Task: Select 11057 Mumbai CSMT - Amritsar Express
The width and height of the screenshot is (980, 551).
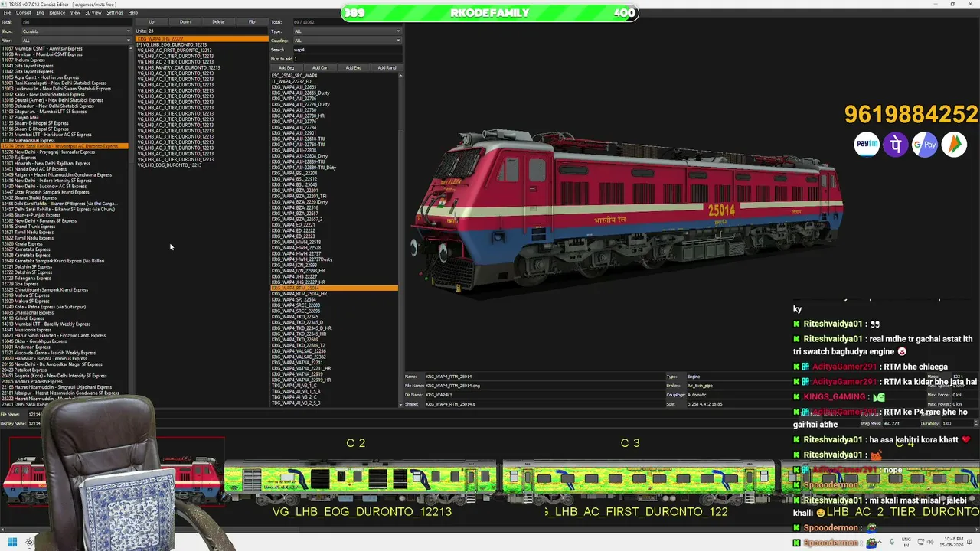Action: (66, 49)
